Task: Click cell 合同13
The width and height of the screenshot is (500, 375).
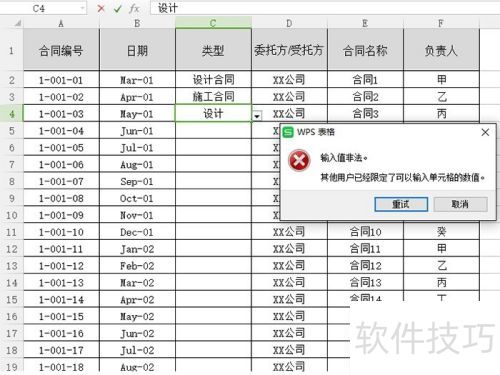Action: click(365, 282)
